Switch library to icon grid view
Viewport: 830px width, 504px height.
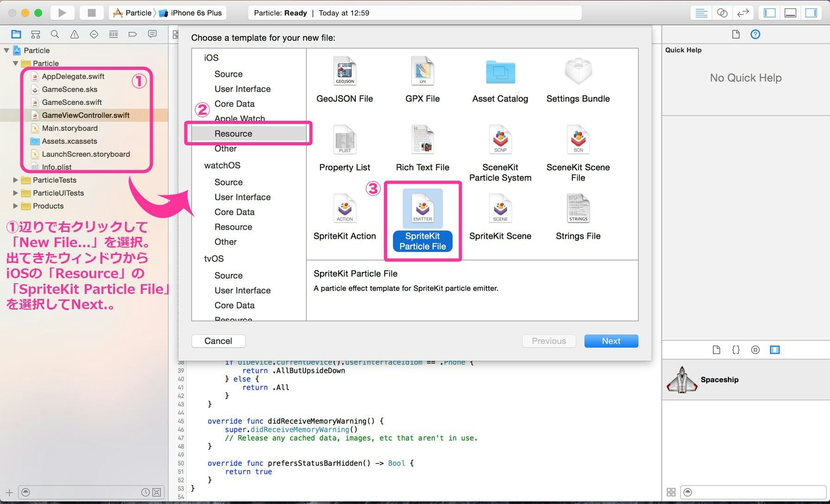click(x=671, y=492)
